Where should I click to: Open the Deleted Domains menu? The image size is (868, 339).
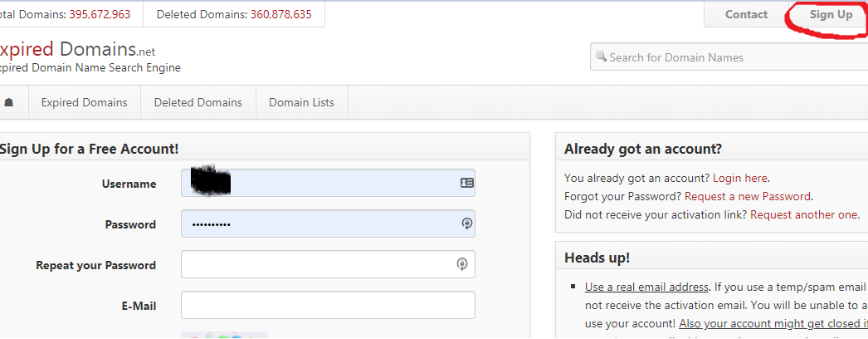pos(198,102)
